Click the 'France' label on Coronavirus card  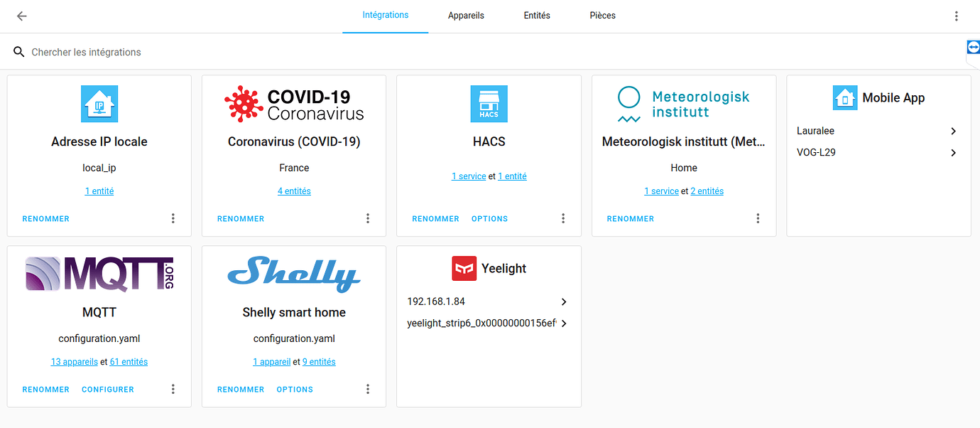coord(294,168)
